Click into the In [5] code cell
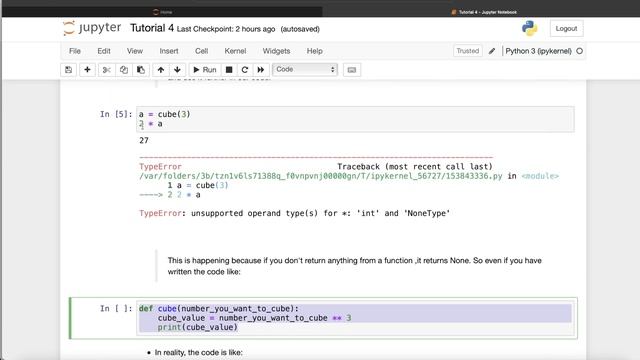 pos(355,119)
